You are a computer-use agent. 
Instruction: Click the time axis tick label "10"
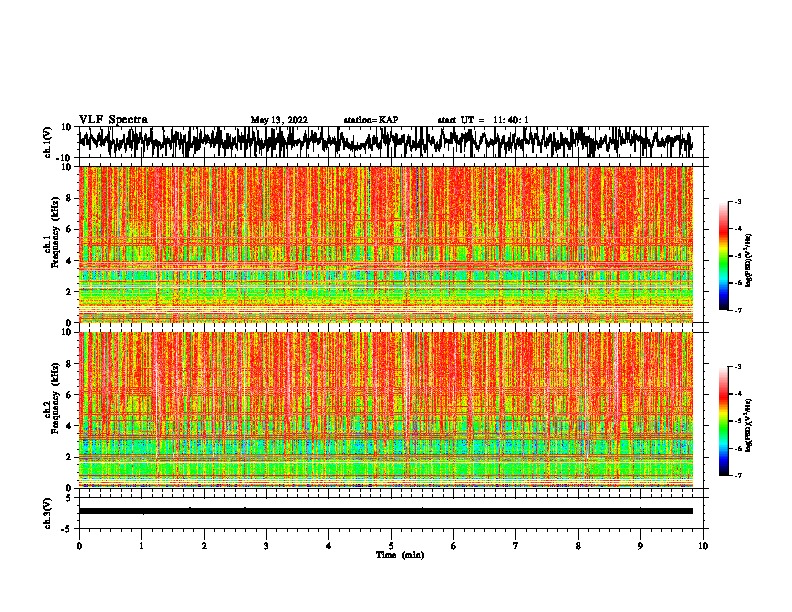coord(703,546)
